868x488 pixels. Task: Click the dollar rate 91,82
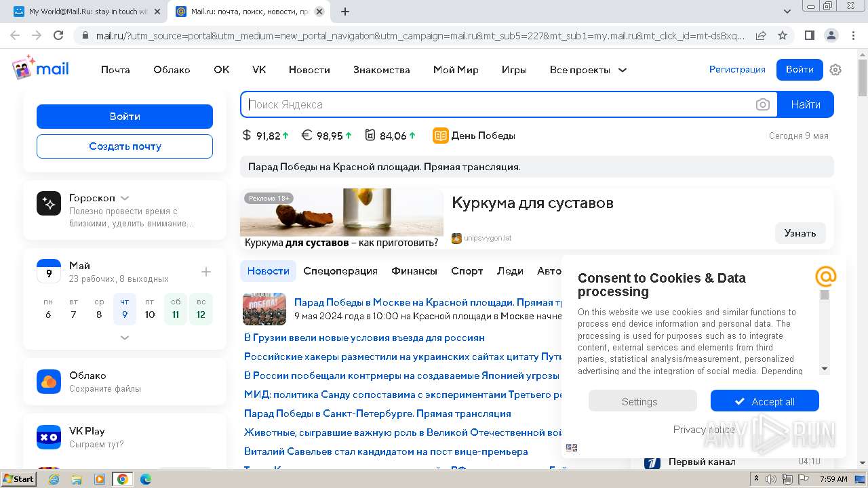[266, 136]
